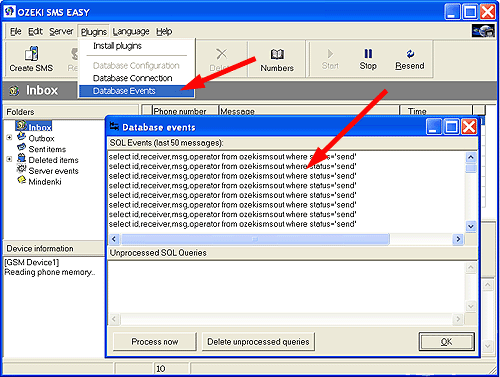Open the Plugins menu

[94, 32]
